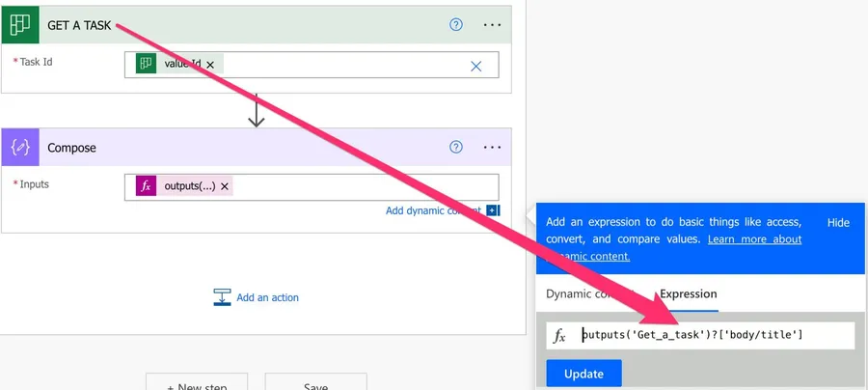Open help for the GET A TASK action
868x390 pixels.
457,25
